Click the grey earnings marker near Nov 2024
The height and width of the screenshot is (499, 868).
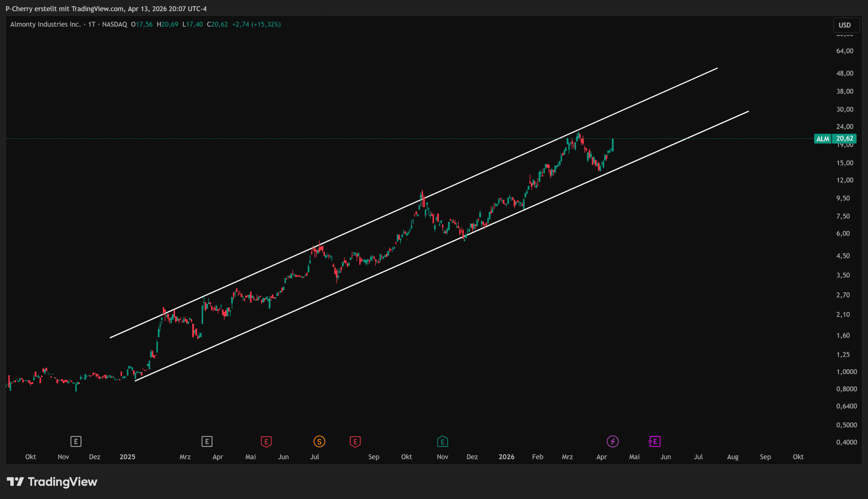[x=76, y=441]
